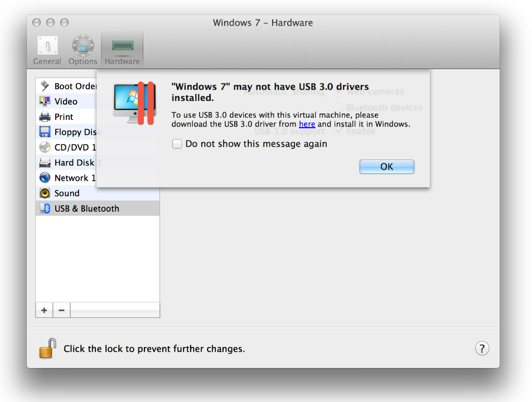Click 'Click the lock to prevent further changes' text
Screen dimensions: 532x402
154,348
